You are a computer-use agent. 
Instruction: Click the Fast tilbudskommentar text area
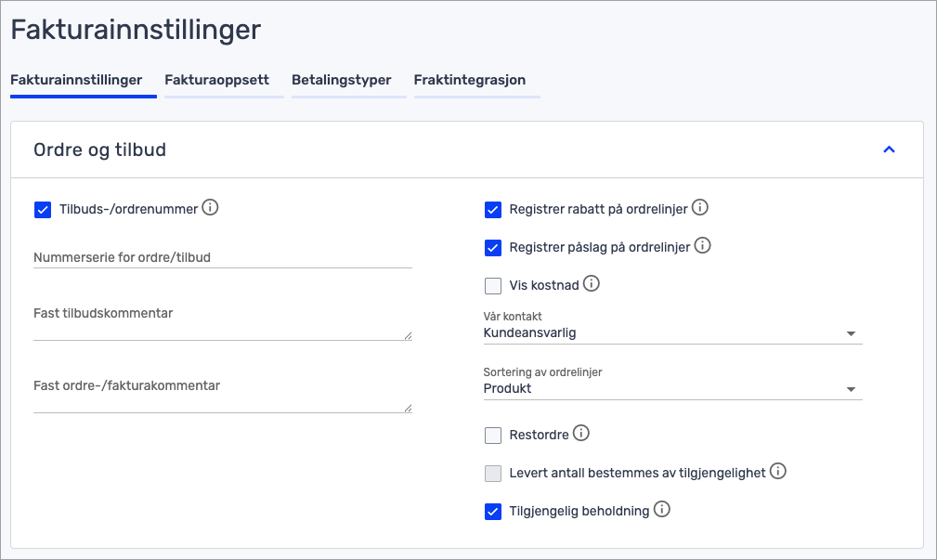(222, 323)
